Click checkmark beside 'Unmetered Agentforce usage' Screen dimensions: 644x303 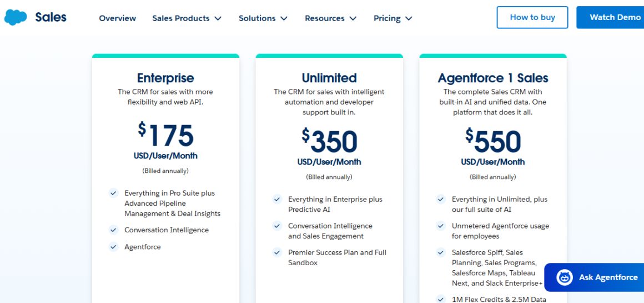coord(441,226)
